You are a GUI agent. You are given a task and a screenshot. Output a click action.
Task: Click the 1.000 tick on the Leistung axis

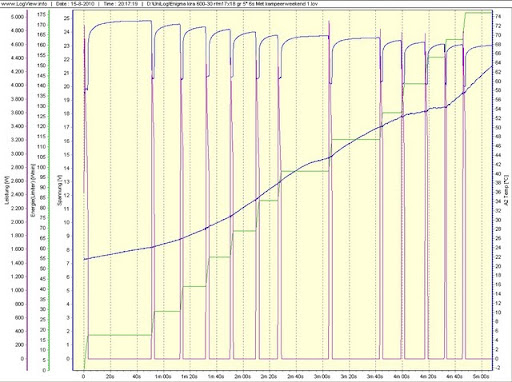tap(17, 290)
